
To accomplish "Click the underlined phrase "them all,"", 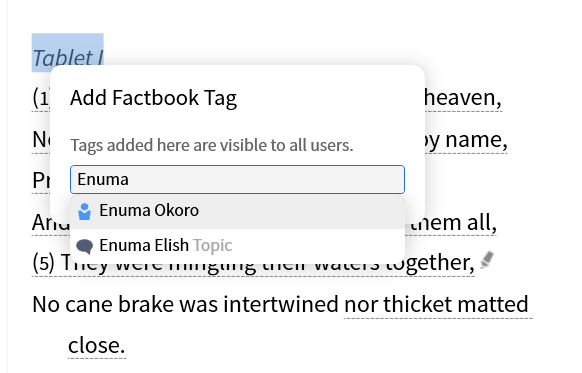I will 453,223.
